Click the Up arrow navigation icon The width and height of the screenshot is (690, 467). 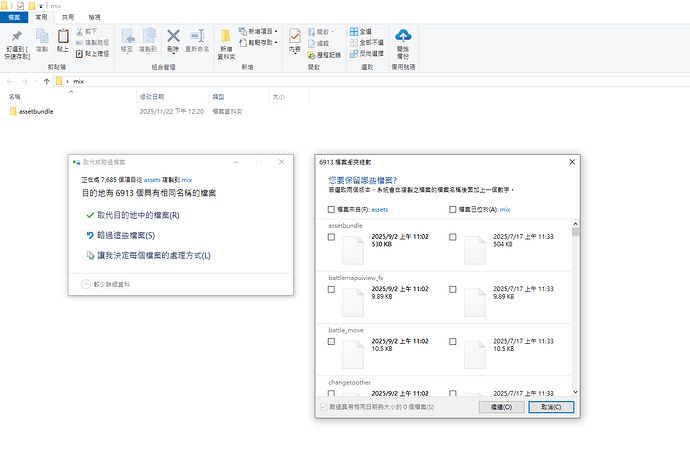[45, 80]
